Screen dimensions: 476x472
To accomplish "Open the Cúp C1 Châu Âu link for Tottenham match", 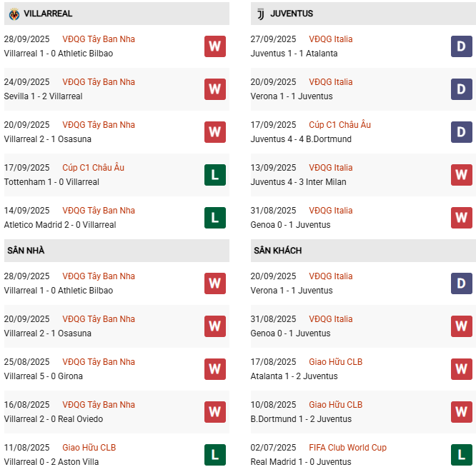I will coord(93,168).
